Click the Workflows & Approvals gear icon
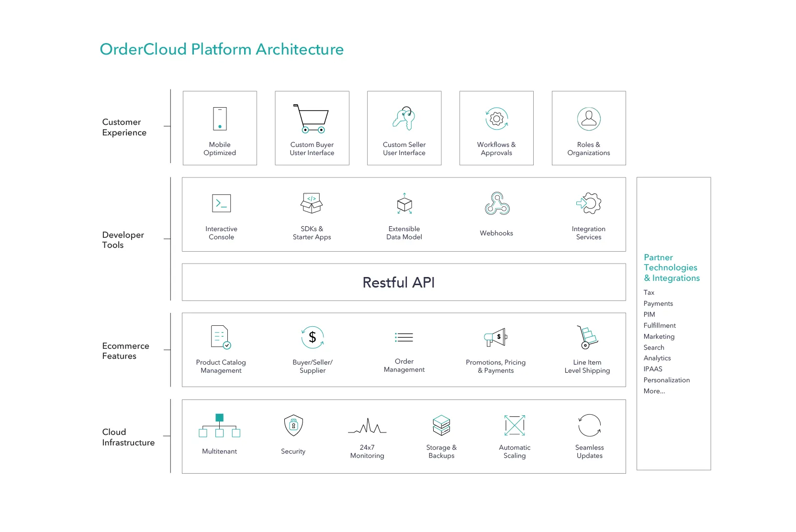Image resolution: width=796 pixels, height=532 pixels. (x=496, y=119)
